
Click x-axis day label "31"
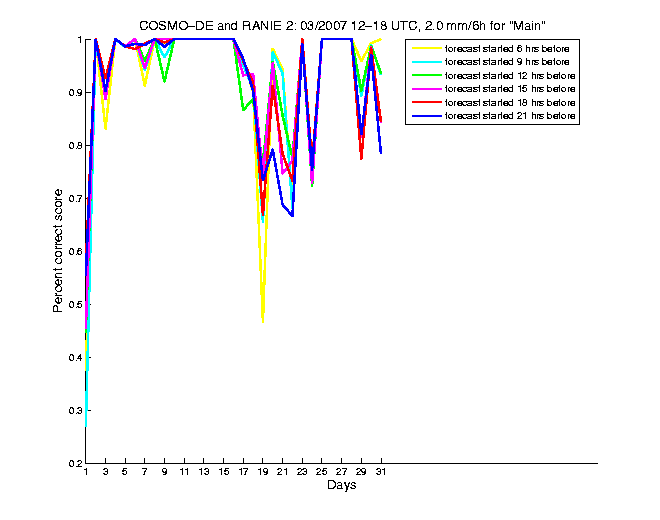381,472
